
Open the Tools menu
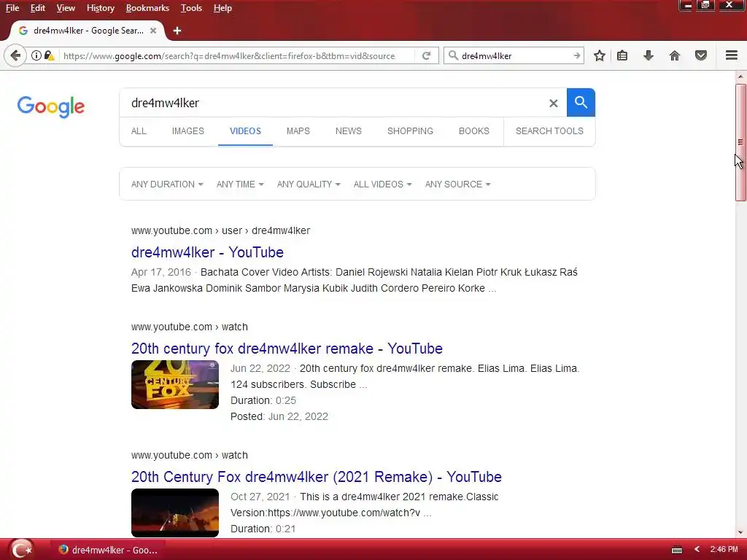pos(191,8)
